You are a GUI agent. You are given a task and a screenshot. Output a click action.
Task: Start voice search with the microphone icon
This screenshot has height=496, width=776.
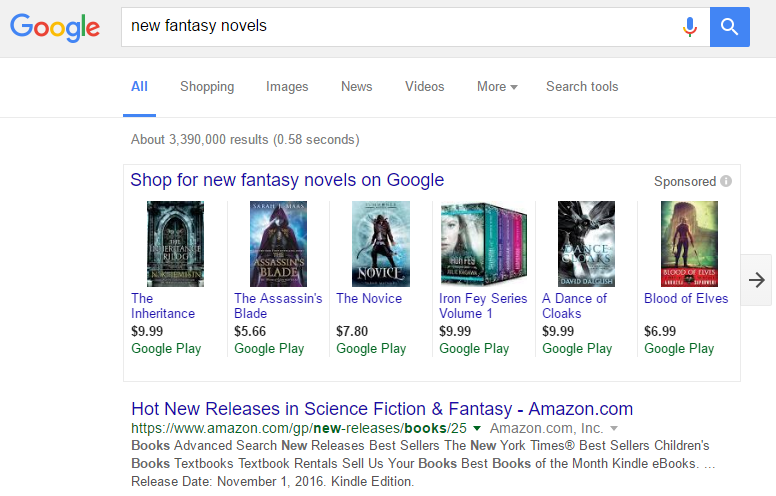(x=689, y=27)
